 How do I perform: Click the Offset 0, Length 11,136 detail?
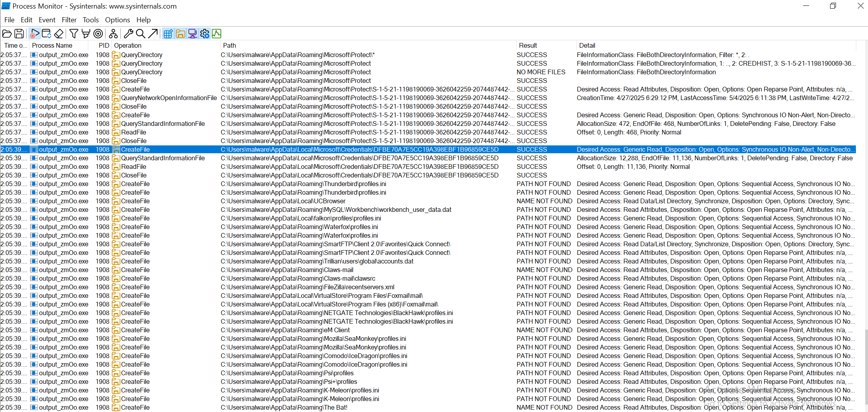[633, 167]
